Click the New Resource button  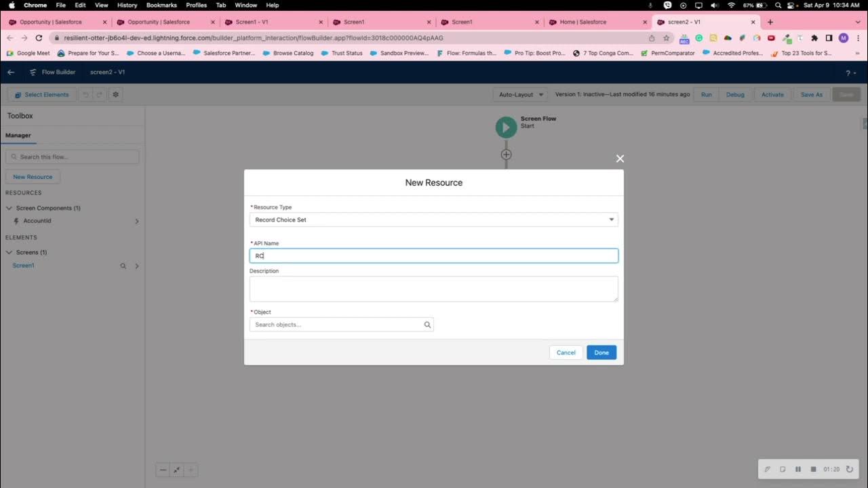click(x=33, y=177)
